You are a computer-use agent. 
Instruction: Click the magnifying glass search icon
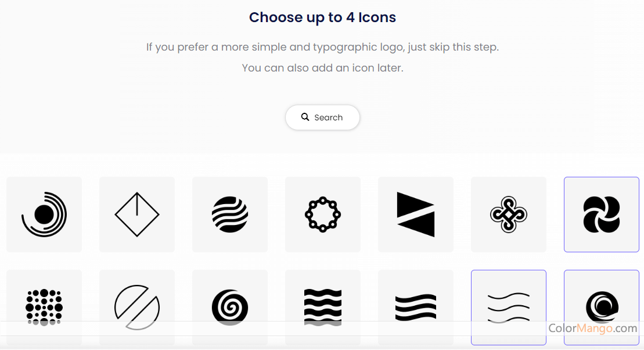(x=305, y=117)
